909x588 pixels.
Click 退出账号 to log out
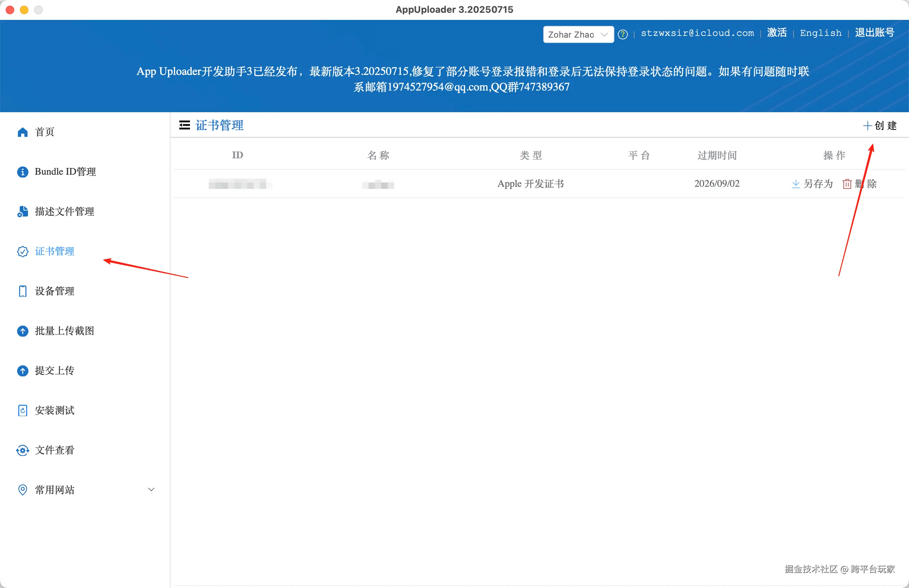874,33
